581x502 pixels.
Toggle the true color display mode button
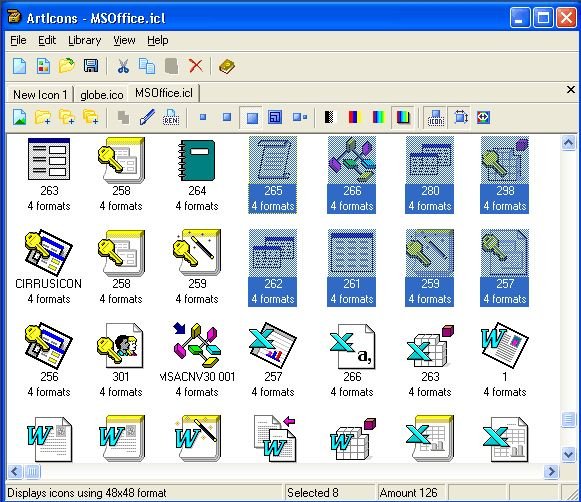402,118
